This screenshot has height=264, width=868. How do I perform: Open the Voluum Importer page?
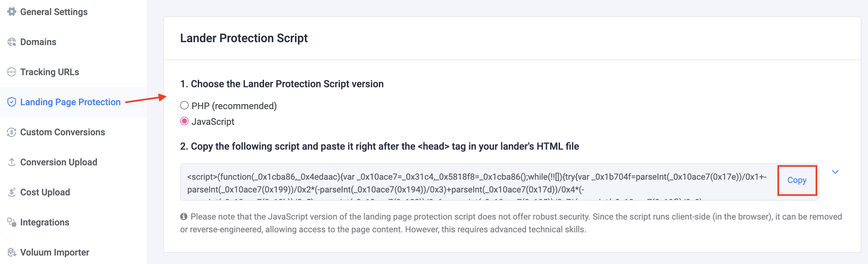click(x=54, y=252)
